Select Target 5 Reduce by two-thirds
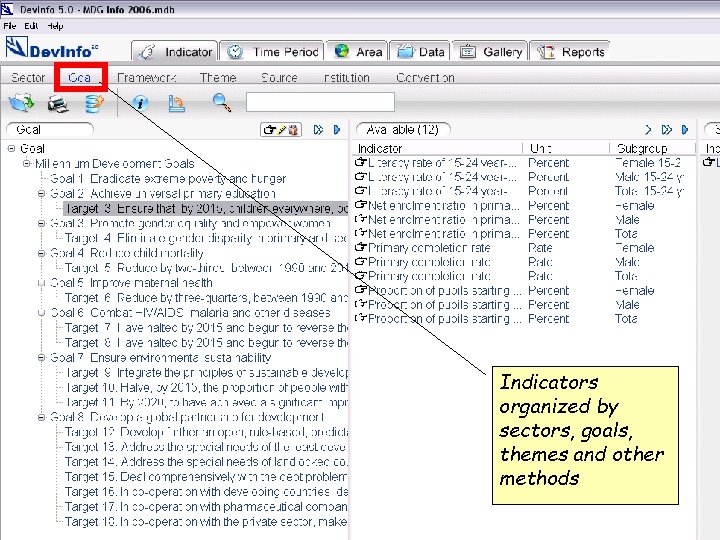This screenshot has width=720, height=540. click(x=206, y=268)
